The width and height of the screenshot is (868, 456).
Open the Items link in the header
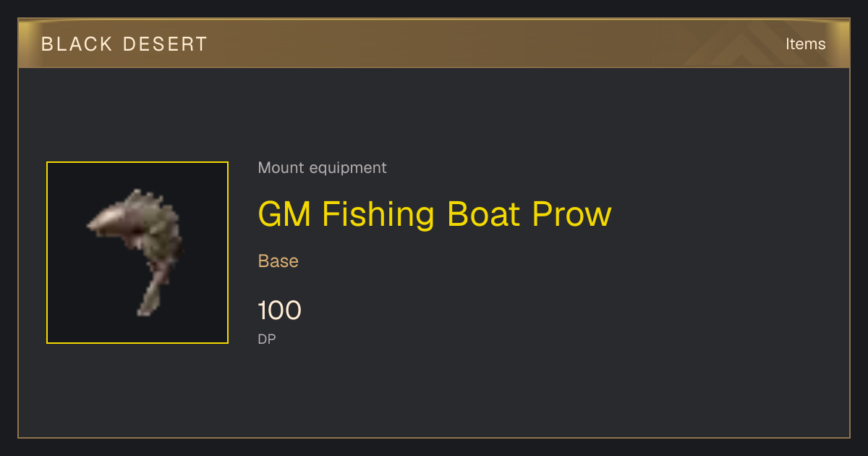tap(805, 43)
